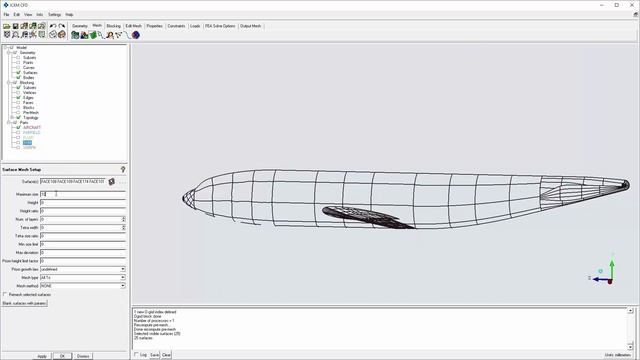
Task: Open the Settings menu
Action: pyautogui.click(x=54, y=15)
